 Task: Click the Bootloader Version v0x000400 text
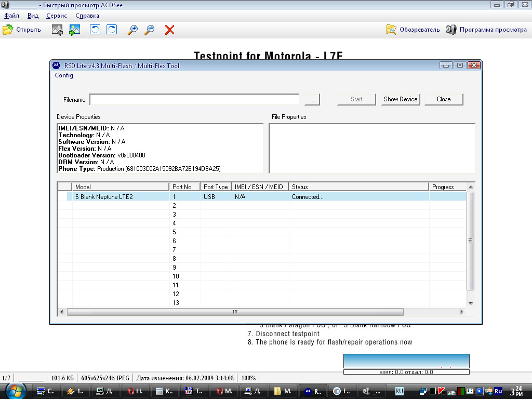[x=102, y=155]
